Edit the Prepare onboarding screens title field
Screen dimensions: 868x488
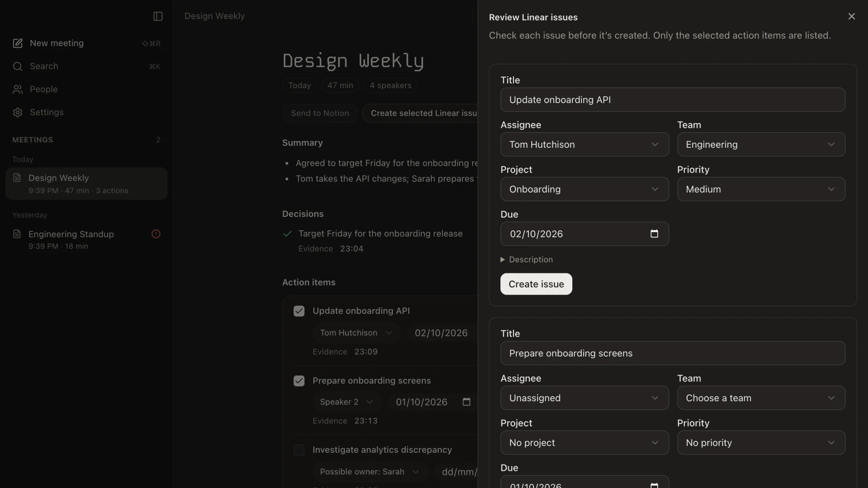coord(673,353)
